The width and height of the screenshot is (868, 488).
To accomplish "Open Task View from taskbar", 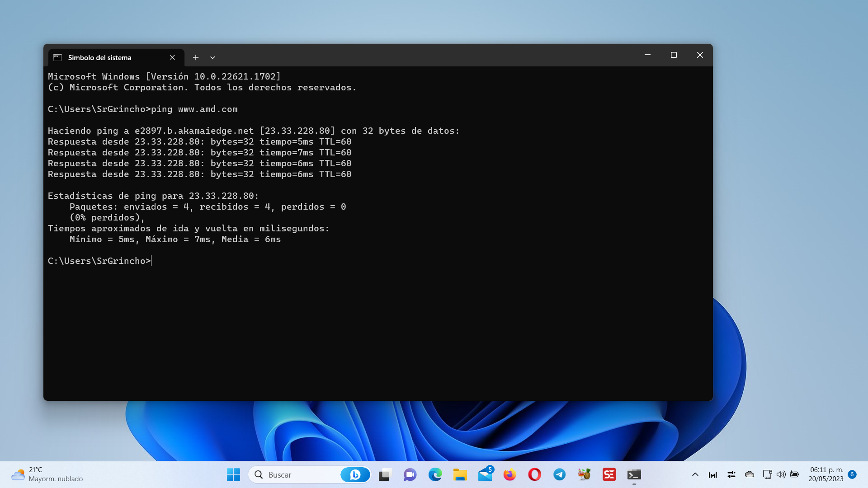I will tap(385, 474).
